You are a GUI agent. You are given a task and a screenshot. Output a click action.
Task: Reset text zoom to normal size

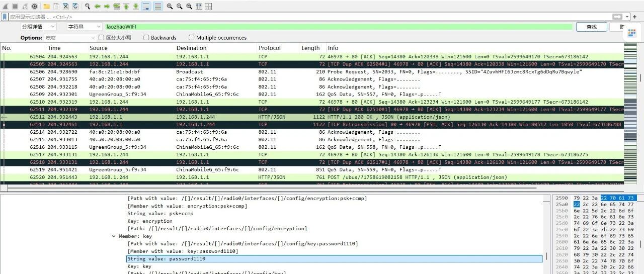tap(189, 7)
